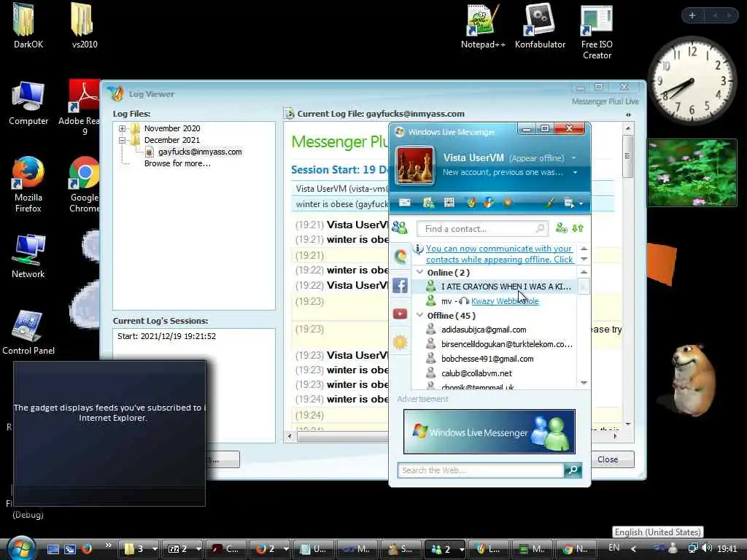
Task: Open the DarkOK folder on desktop
Action: [28, 26]
